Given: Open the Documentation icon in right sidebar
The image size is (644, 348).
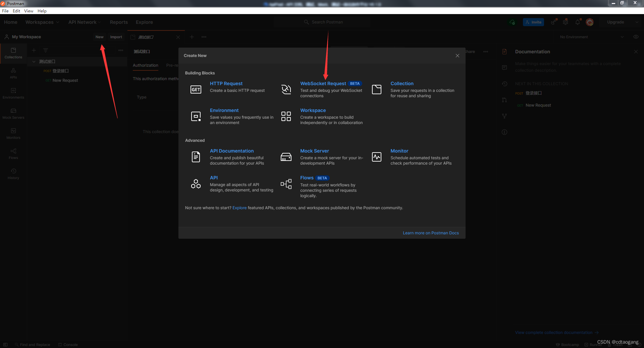Looking at the screenshot, I should coord(504,52).
